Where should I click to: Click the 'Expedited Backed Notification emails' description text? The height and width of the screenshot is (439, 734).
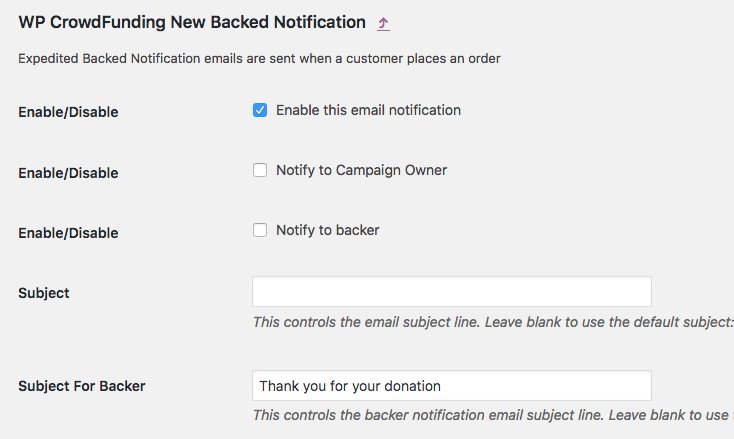pos(259,59)
